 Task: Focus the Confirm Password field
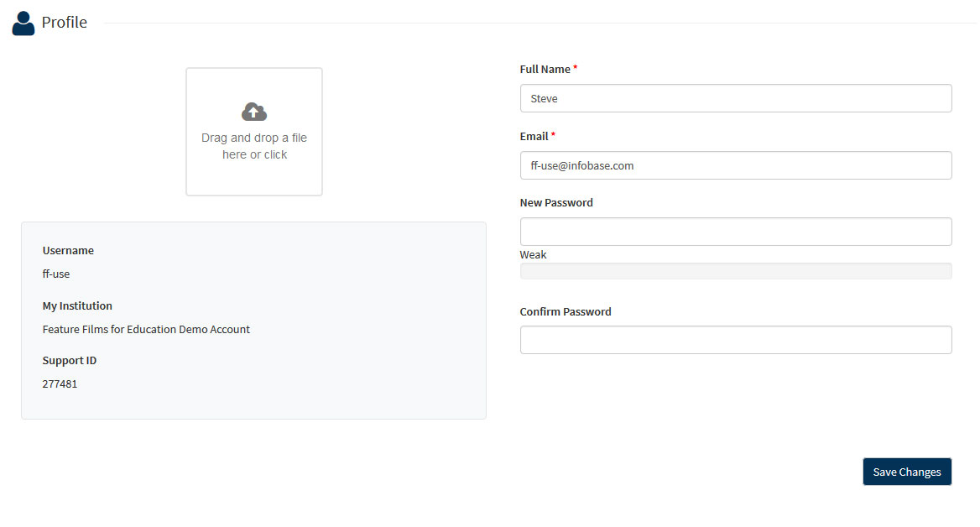[x=736, y=340]
